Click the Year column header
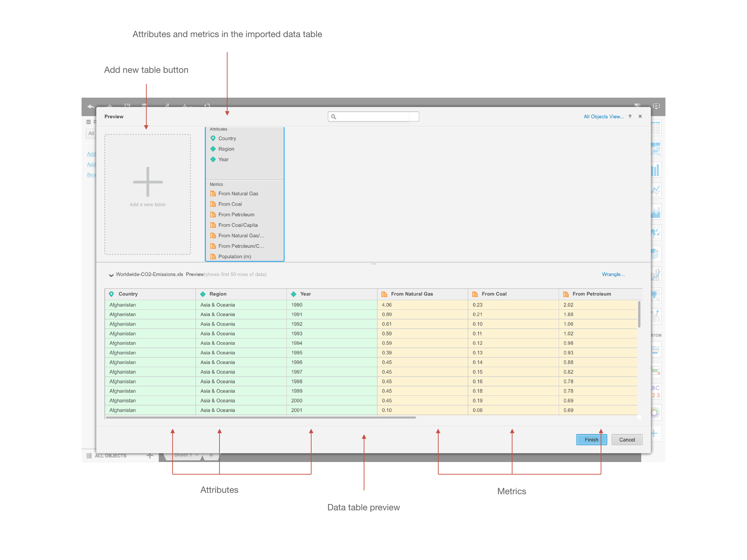747x560 pixels. pyautogui.click(x=332, y=294)
